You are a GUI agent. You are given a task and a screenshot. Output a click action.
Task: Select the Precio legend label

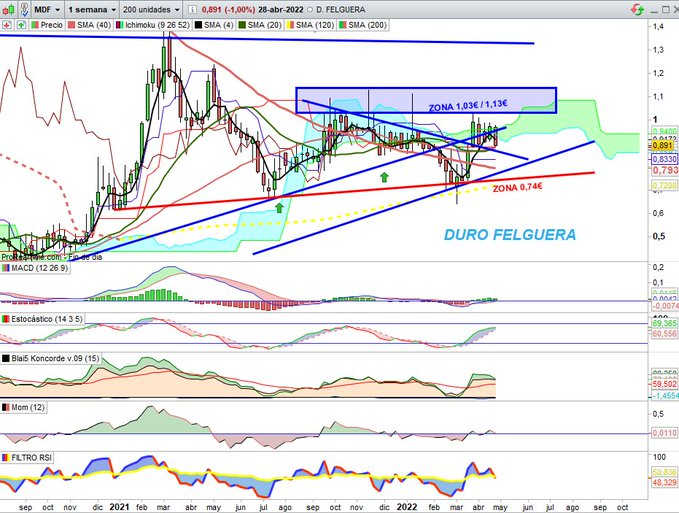pyautogui.click(x=52, y=25)
